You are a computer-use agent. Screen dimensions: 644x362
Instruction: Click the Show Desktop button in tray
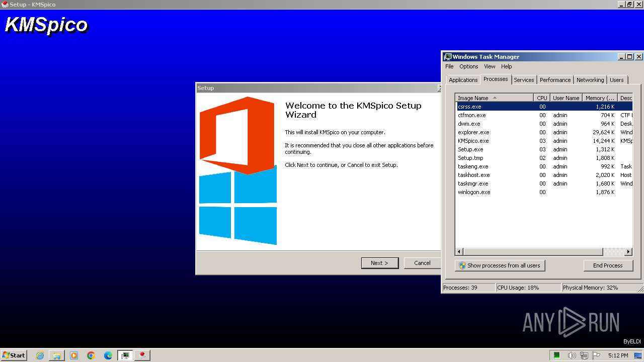[638, 355]
